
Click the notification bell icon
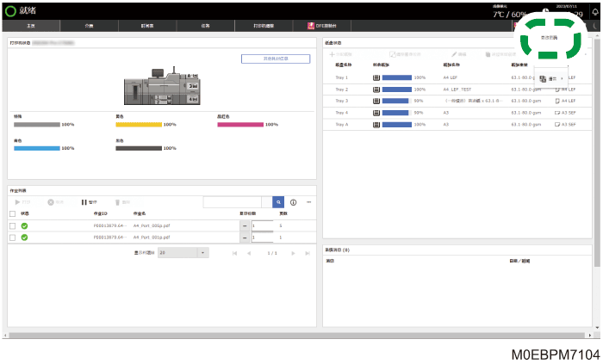[595, 11]
